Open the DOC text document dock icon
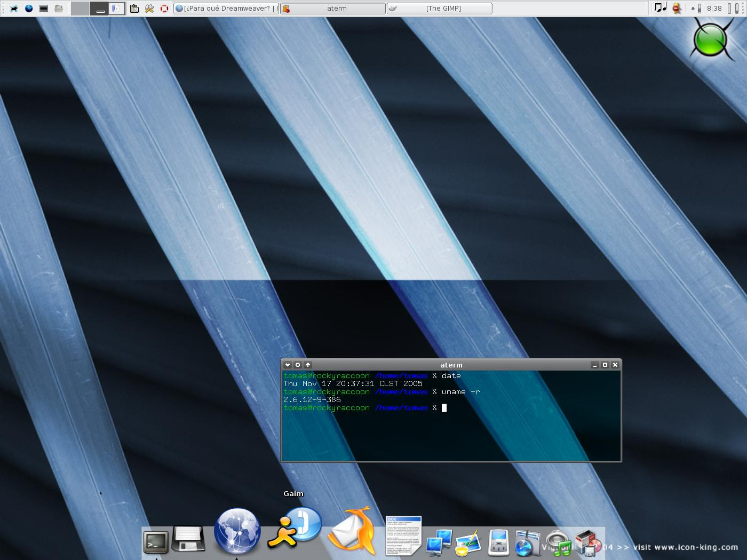 [x=403, y=535]
